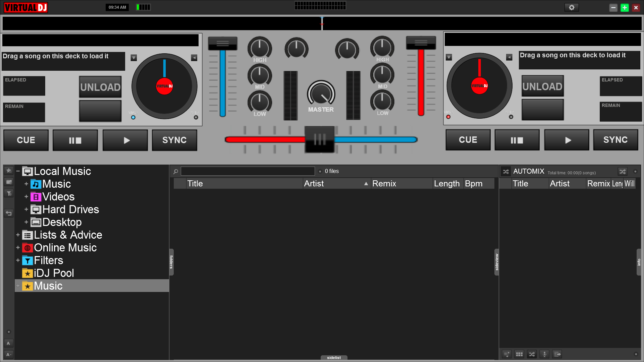Click the add filter folder icon
This screenshot has width=644, height=362.
pyautogui.click(x=9, y=193)
